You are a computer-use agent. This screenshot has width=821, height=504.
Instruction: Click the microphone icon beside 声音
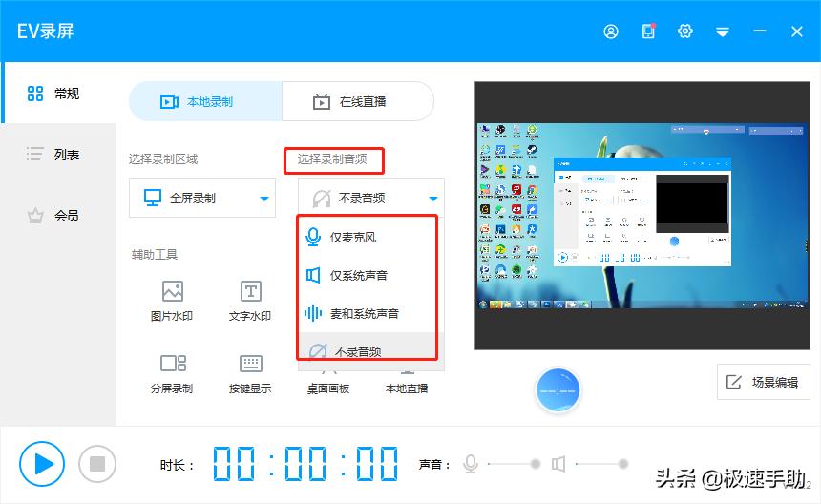(x=471, y=464)
